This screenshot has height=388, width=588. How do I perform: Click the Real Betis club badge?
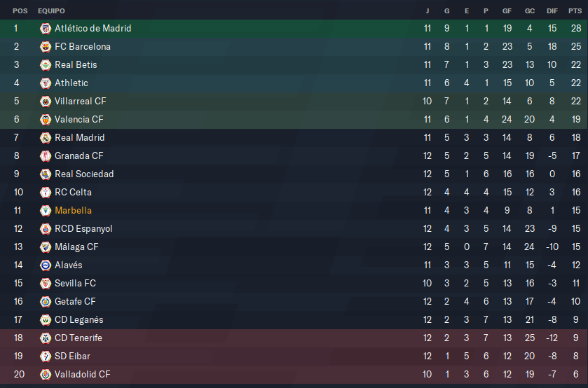click(x=46, y=65)
